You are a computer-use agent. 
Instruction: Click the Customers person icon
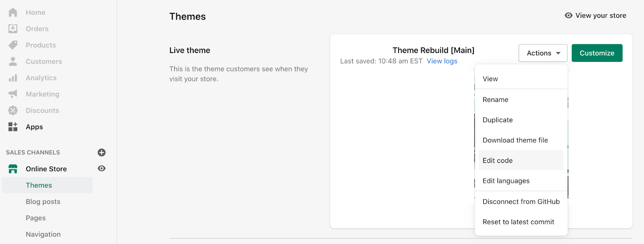point(13,62)
